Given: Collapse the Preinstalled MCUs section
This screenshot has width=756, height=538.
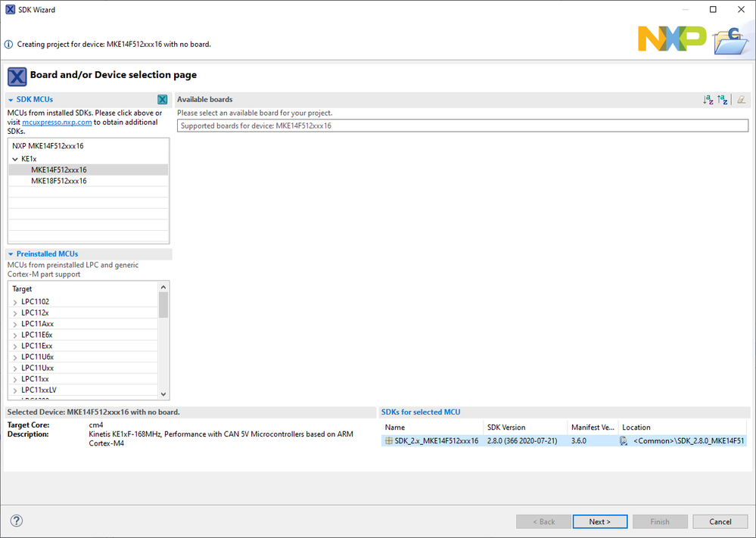Looking at the screenshot, I should click(11, 254).
